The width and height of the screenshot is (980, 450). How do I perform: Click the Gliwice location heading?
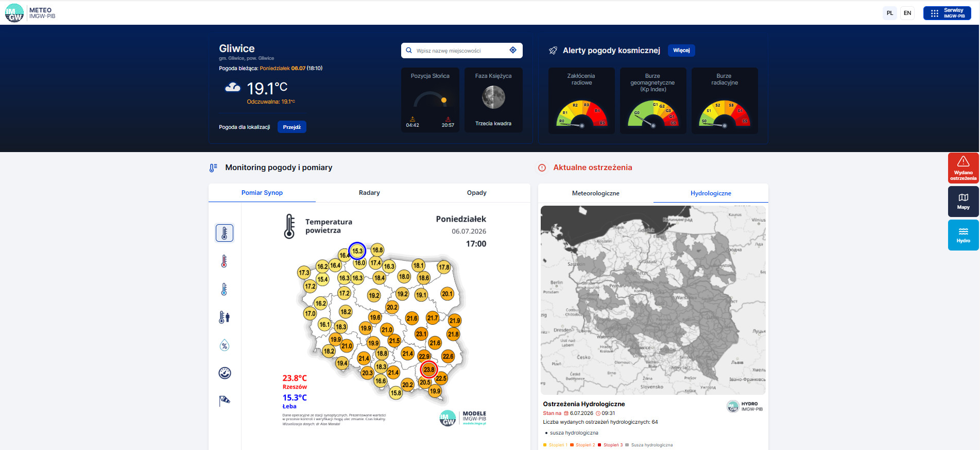tap(237, 48)
